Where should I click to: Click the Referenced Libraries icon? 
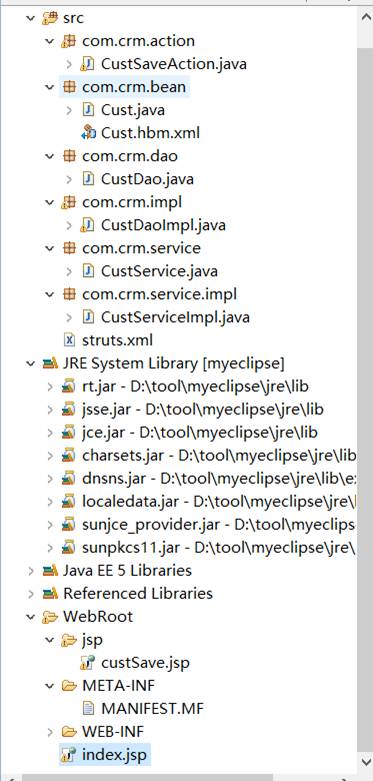(x=50, y=593)
